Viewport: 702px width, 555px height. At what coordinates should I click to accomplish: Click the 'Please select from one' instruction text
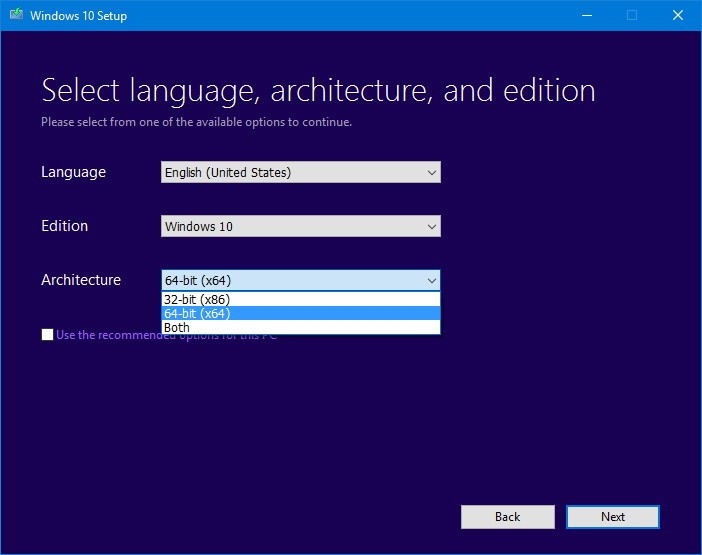click(197, 122)
